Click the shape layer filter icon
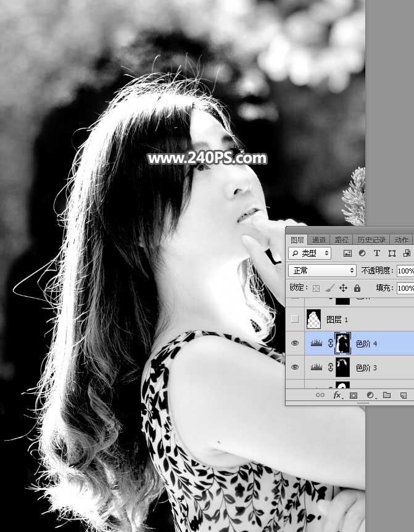The width and height of the screenshot is (414, 532). point(392,253)
